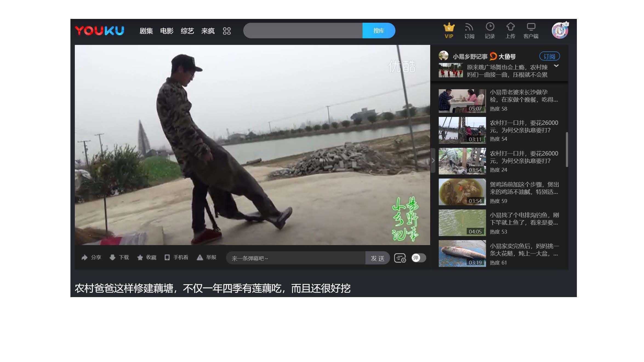Image resolution: width=644 pixels, height=362 pixels.
Task: Download the video via 下载
Action: 119,257
